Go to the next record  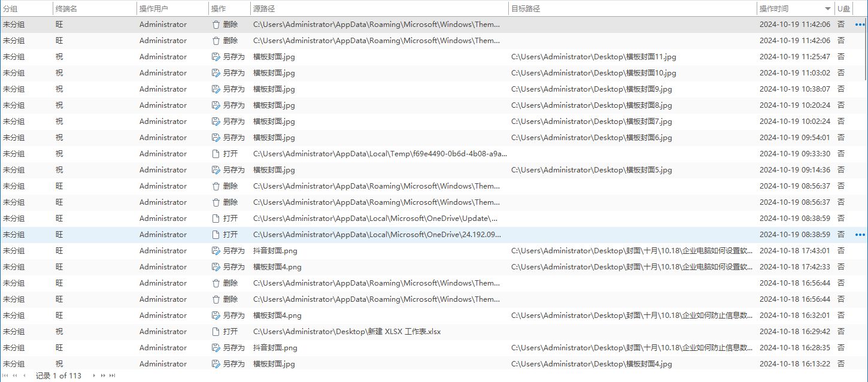[x=94, y=375]
